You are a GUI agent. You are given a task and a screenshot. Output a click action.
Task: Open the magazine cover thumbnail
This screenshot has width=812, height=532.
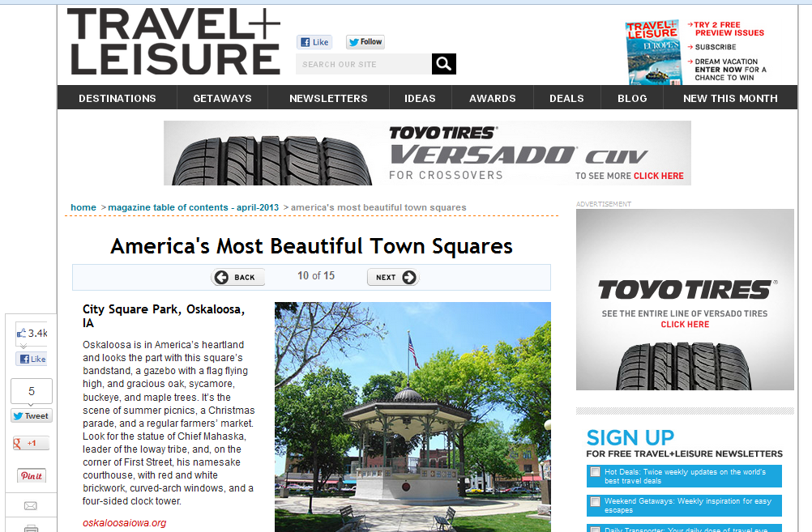click(x=653, y=53)
